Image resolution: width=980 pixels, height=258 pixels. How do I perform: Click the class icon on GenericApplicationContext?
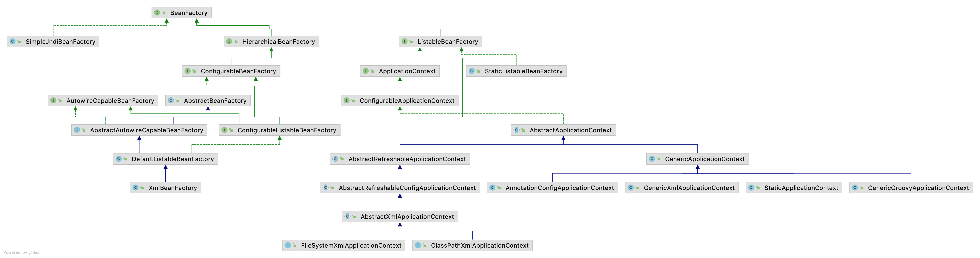coord(652,159)
